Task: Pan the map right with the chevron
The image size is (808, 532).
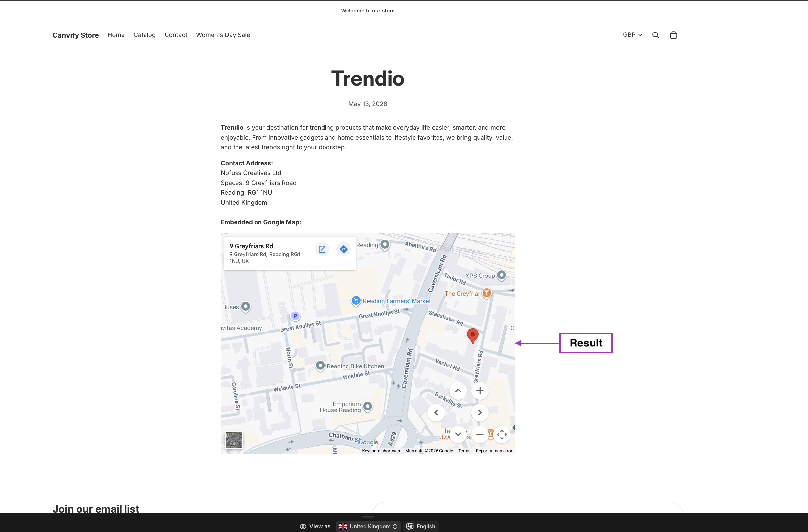Action: (480, 412)
